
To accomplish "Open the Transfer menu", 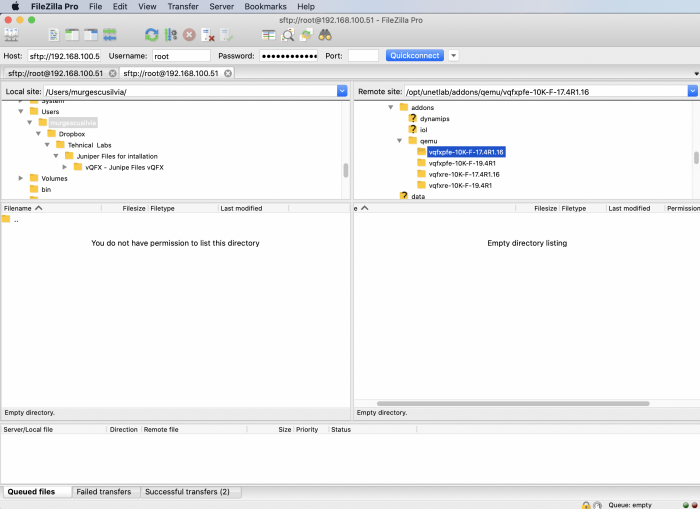I will point(183,6).
